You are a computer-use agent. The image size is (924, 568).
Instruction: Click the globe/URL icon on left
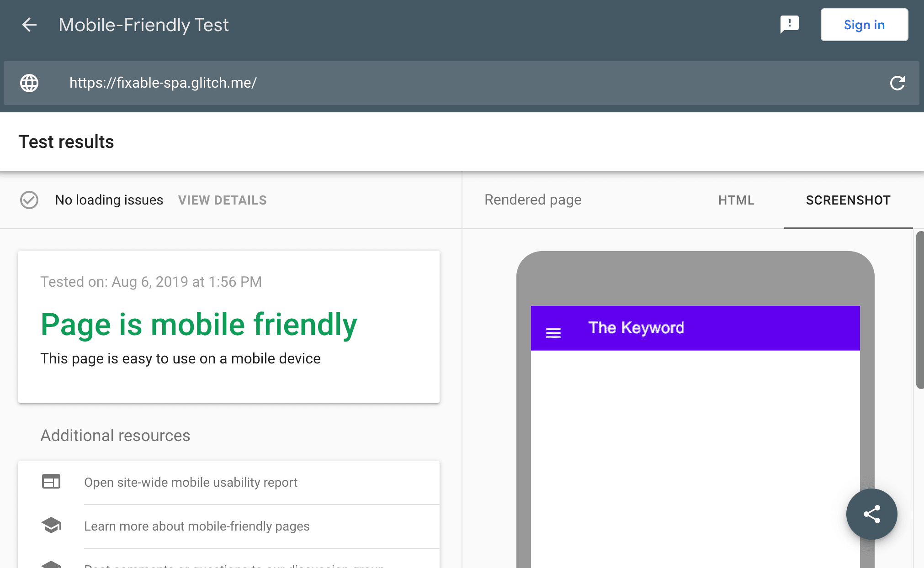click(x=29, y=82)
